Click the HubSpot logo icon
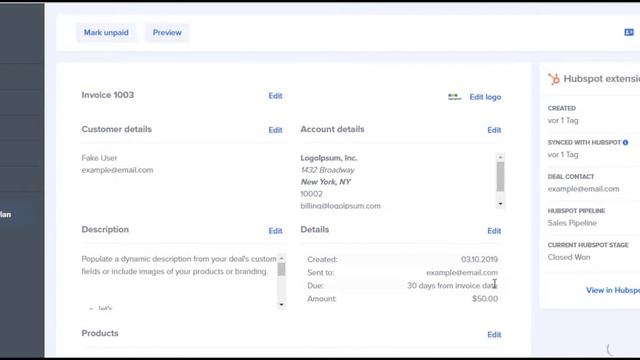This screenshot has height=360, width=640. coord(554,79)
